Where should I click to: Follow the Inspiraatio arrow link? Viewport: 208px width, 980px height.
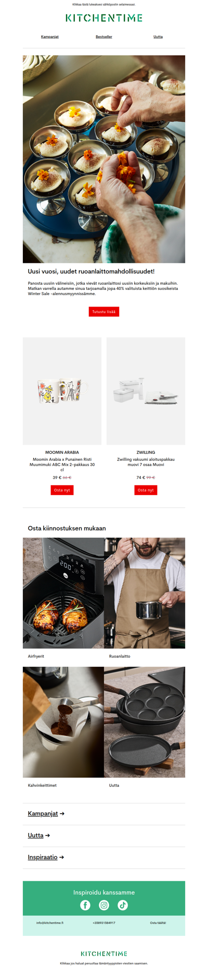pyautogui.click(x=46, y=857)
